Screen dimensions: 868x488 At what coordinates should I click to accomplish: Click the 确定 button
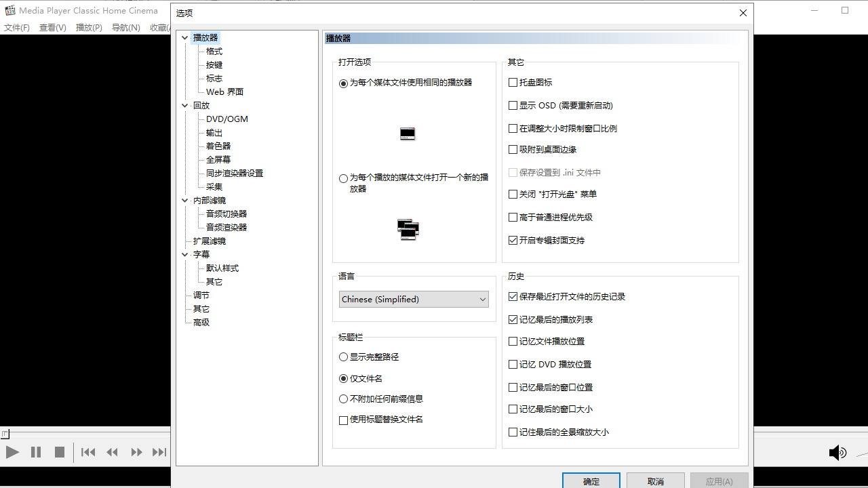point(591,481)
